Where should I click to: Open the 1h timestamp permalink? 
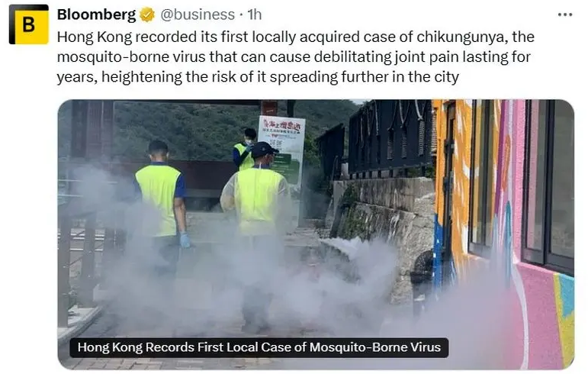coord(255,15)
